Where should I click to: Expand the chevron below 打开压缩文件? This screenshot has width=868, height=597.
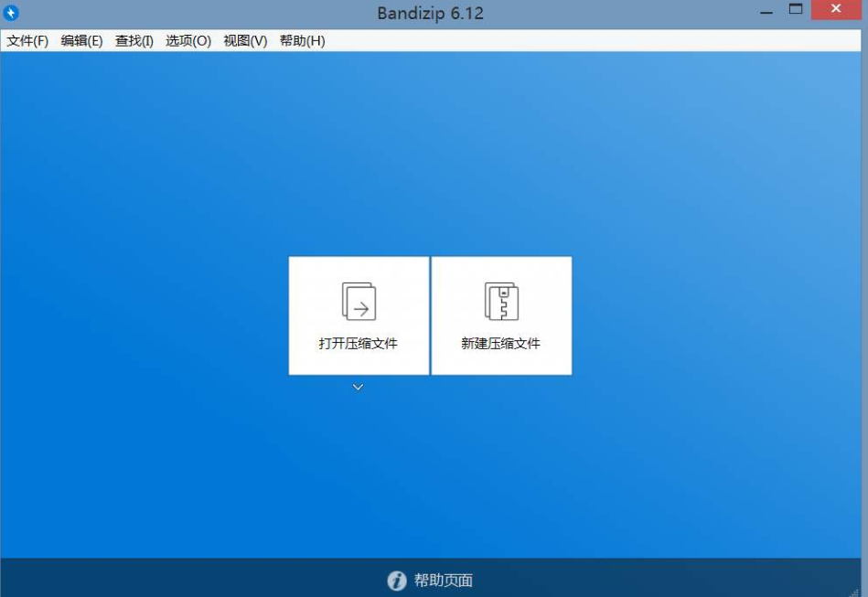pos(359,387)
